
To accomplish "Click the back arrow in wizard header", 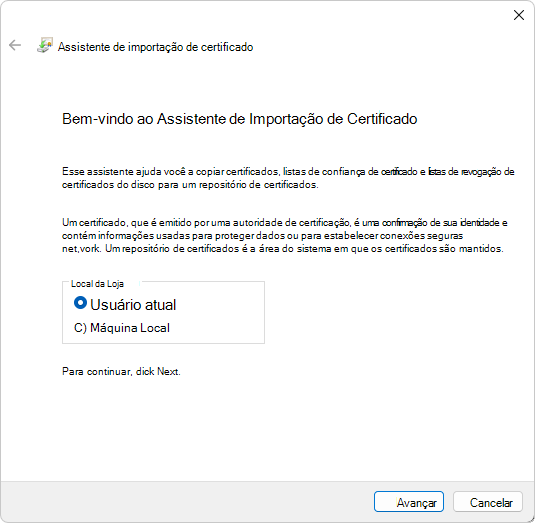I will pyautogui.click(x=15, y=45).
